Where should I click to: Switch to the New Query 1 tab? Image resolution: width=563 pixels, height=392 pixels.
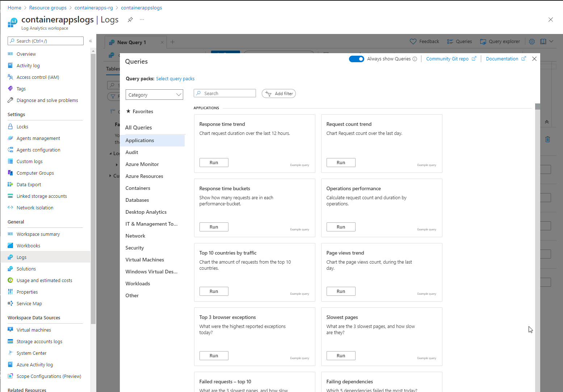tap(131, 42)
